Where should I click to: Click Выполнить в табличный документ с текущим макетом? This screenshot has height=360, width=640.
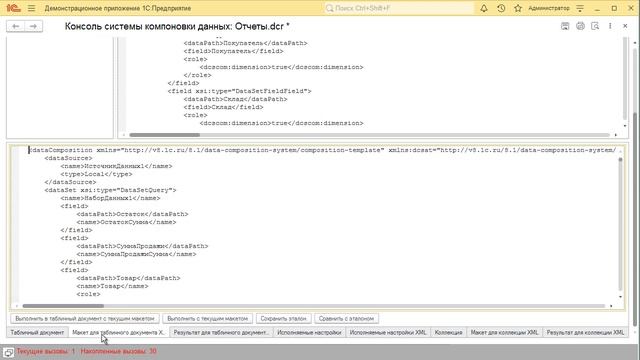click(85, 318)
